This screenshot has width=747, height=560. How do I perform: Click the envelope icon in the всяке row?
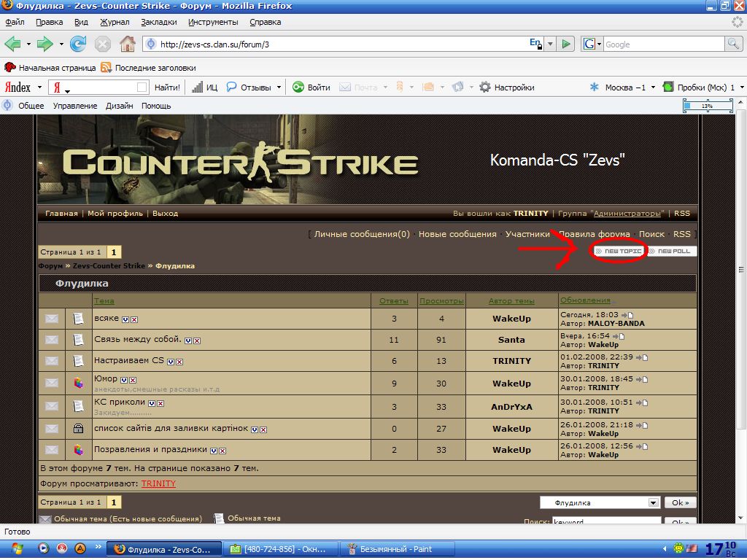click(52, 319)
